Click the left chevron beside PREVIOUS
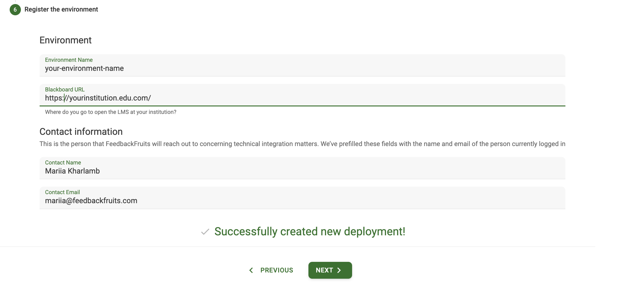Viewport: 644px width, 289px height. click(251, 270)
